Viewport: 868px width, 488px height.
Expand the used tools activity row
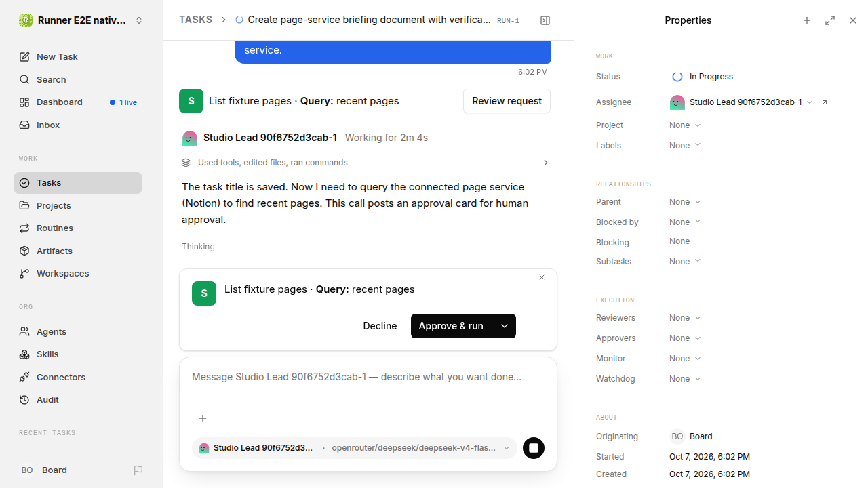365,163
